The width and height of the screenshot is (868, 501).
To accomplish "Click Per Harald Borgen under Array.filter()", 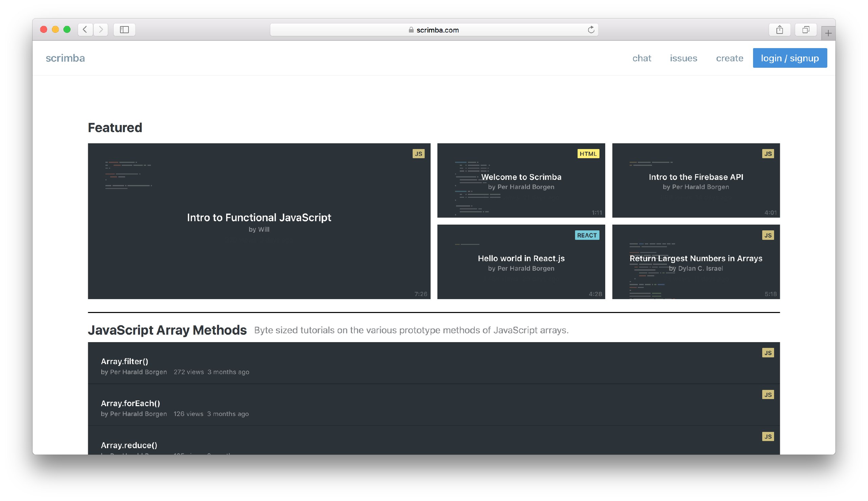I will click(138, 372).
